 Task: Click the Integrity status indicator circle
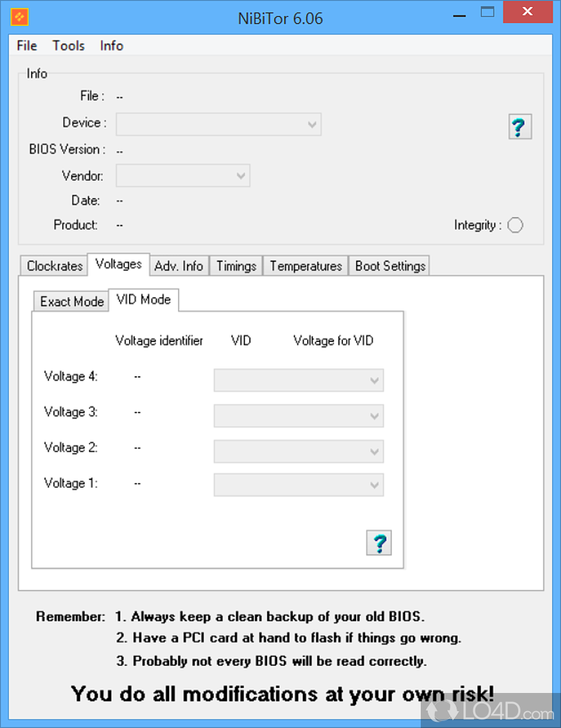click(515, 225)
